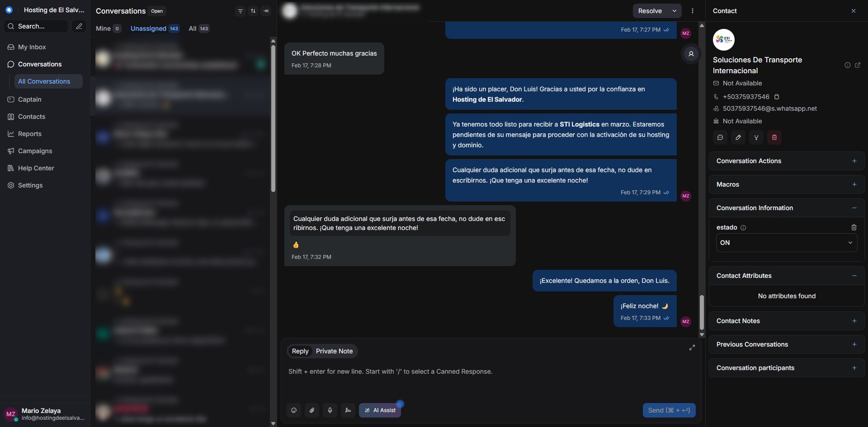Viewport: 868px width, 427px height.
Task: Delete the contact with the red trash icon
Action: pos(774,137)
